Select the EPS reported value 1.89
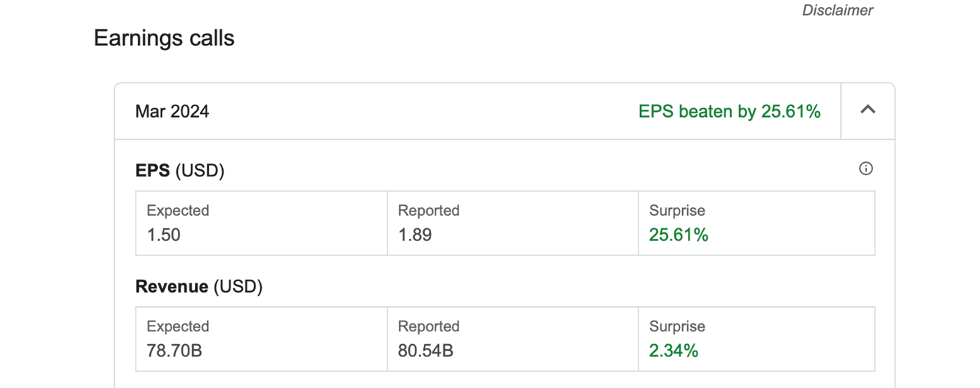Screen dimensions: 980x388 415,235
